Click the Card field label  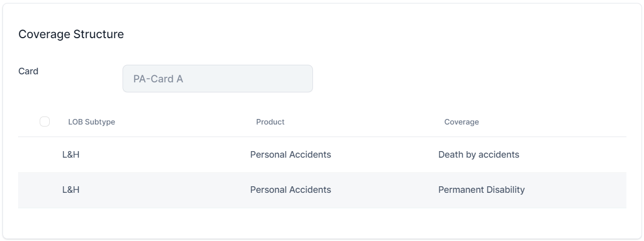[x=28, y=71]
